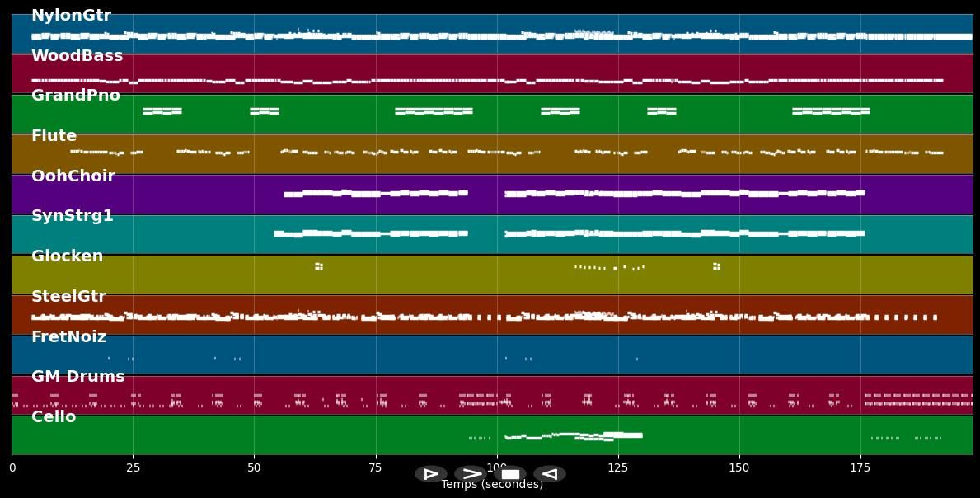Screen dimensions: 980x498
Task: Select the GM Drums track label
Action: tap(78, 377)
